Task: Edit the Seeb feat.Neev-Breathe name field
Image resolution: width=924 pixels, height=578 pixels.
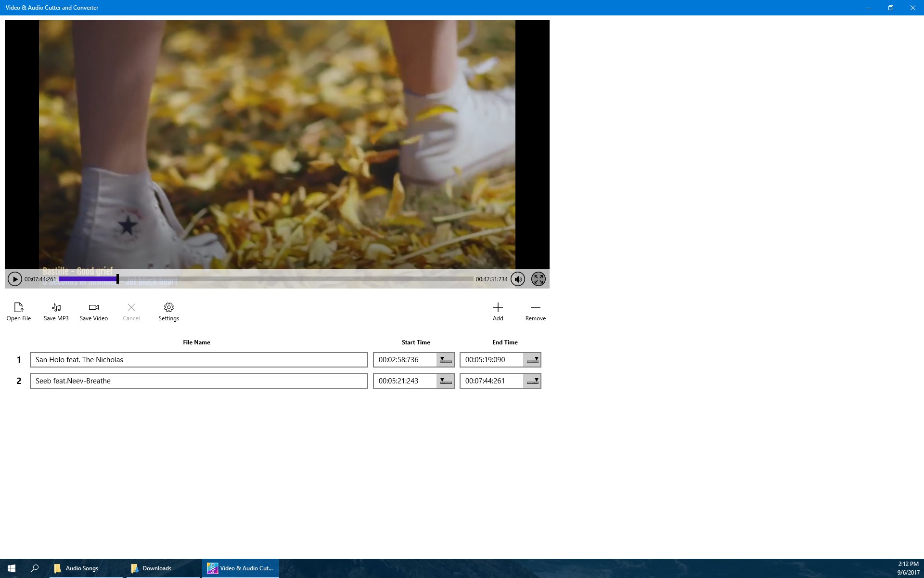Action: (x=198, y=381)
